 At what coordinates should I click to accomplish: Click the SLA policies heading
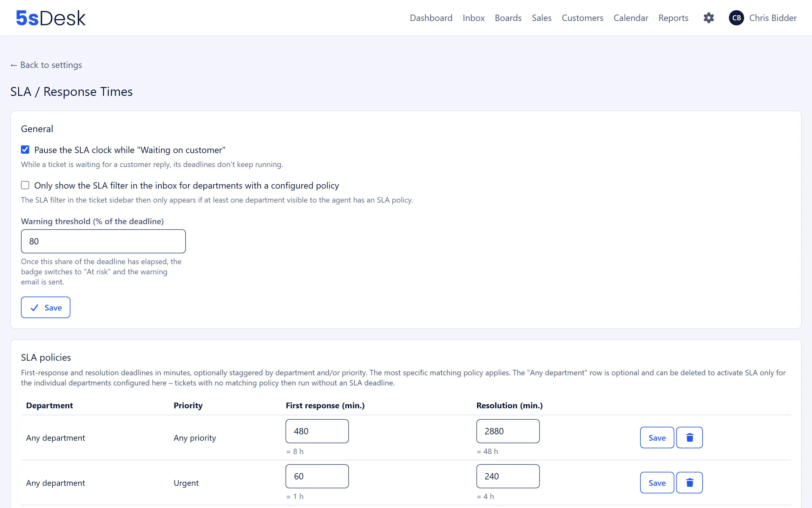[46, 358]
